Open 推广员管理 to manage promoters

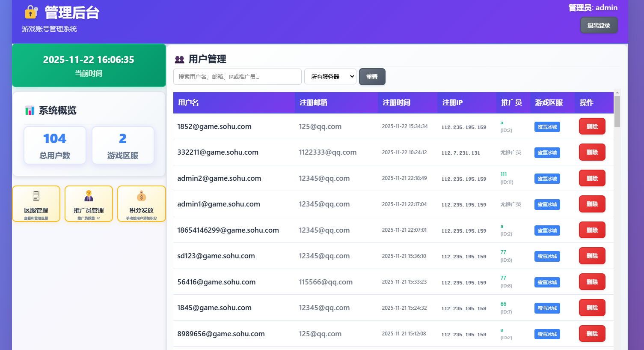click(89, 204)
